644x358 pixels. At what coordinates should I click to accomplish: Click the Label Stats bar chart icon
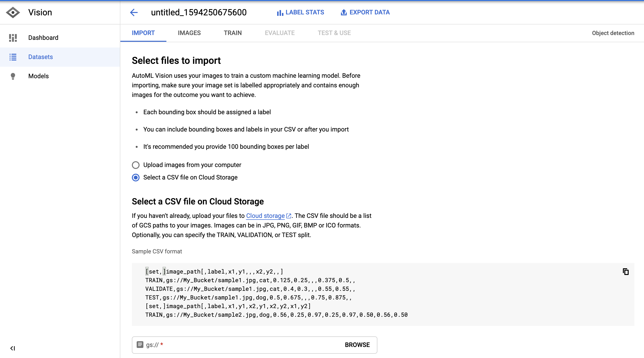click(280, 12)
